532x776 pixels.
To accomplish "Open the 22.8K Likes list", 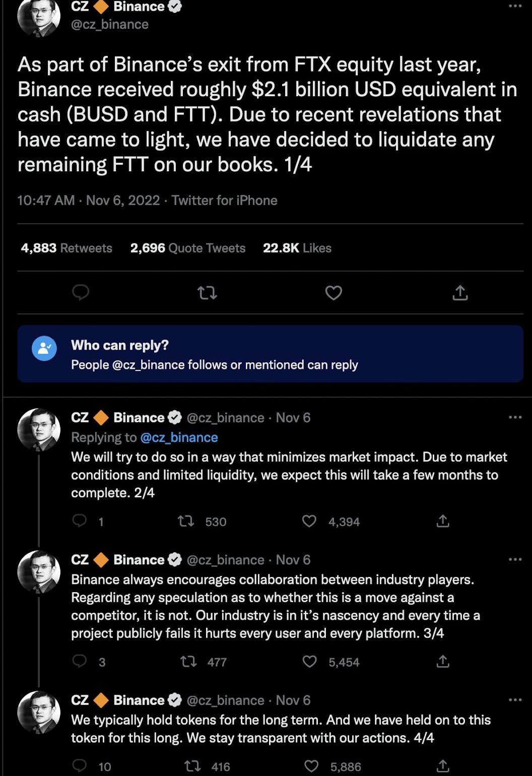I will click(x=297, y=248).
